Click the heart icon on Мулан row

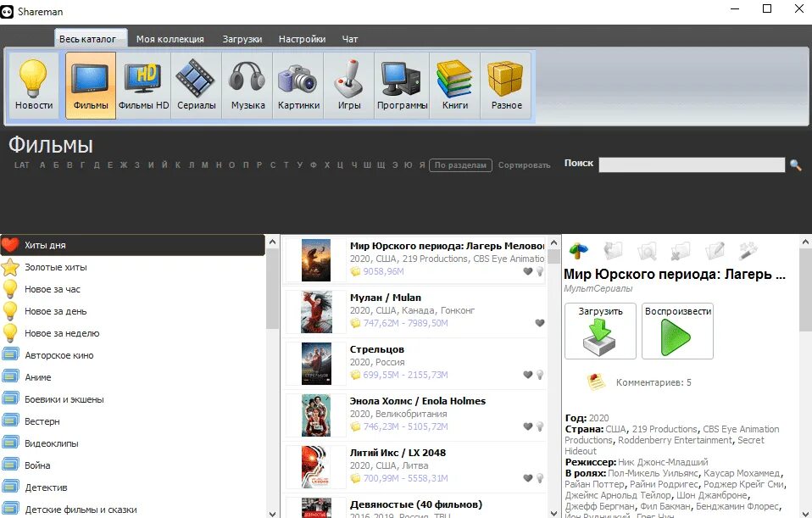coord(540,323)
